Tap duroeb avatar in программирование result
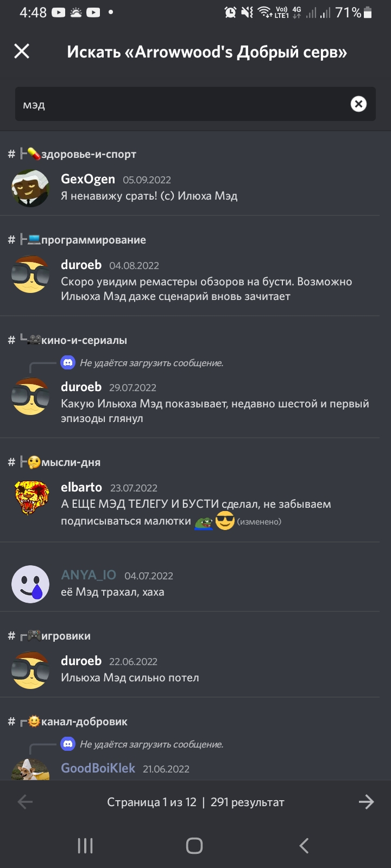 click(x=30, y=274)
